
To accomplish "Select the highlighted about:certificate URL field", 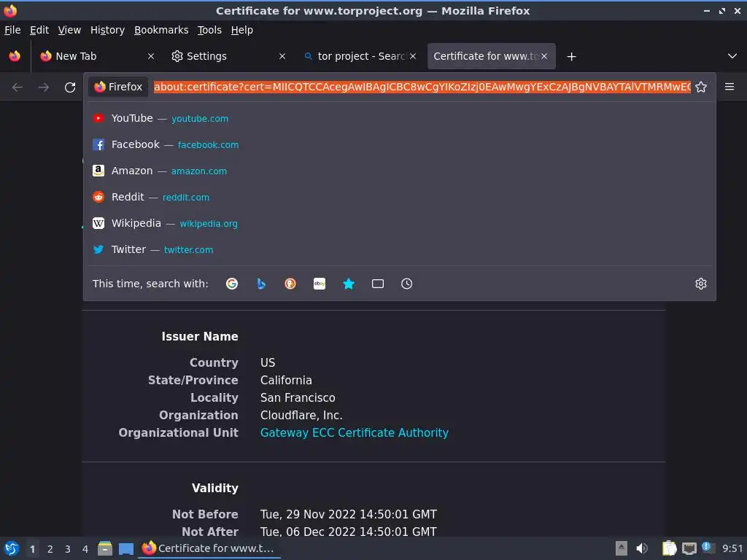I will click(422, 87).
